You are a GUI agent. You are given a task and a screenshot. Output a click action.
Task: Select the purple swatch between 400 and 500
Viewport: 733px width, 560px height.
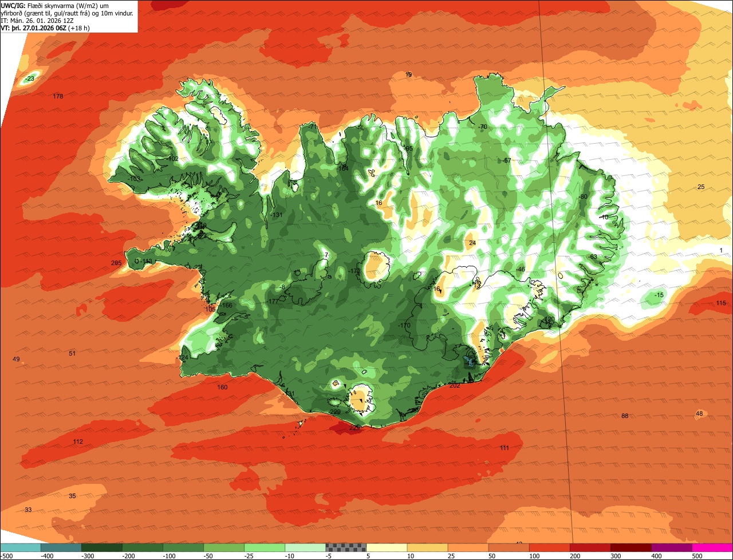(671, 547)
